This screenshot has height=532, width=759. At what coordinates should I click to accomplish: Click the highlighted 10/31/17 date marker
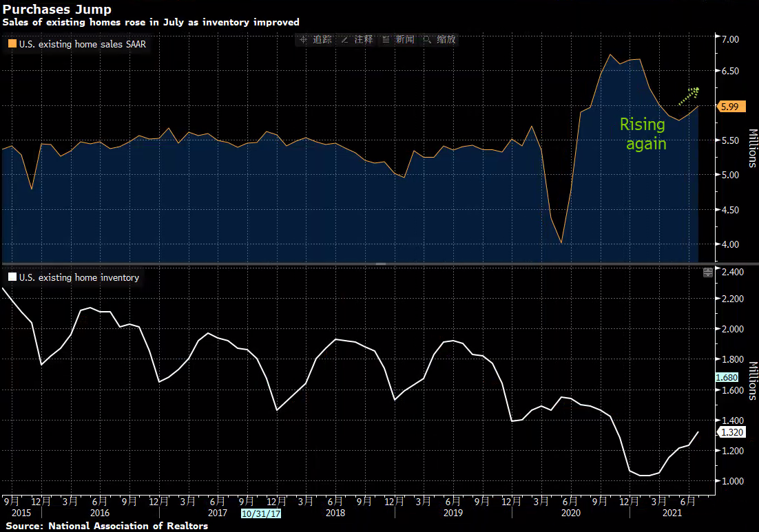tap(260, 513)
